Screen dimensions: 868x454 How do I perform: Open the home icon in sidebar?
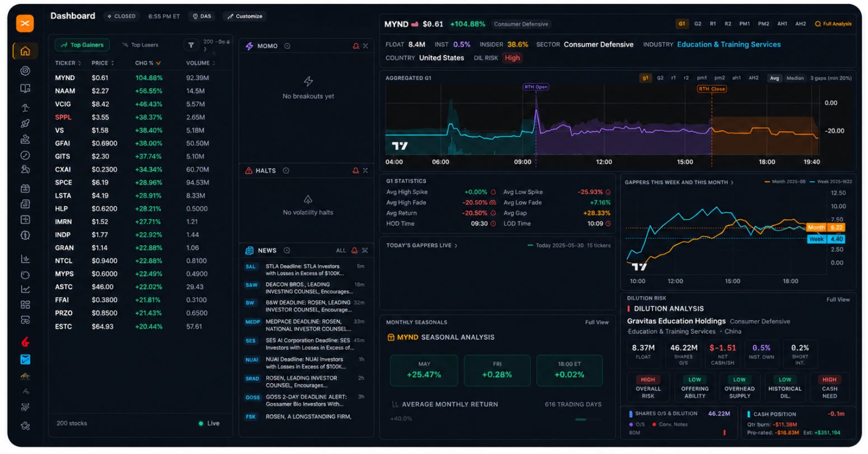pos(25,51)
